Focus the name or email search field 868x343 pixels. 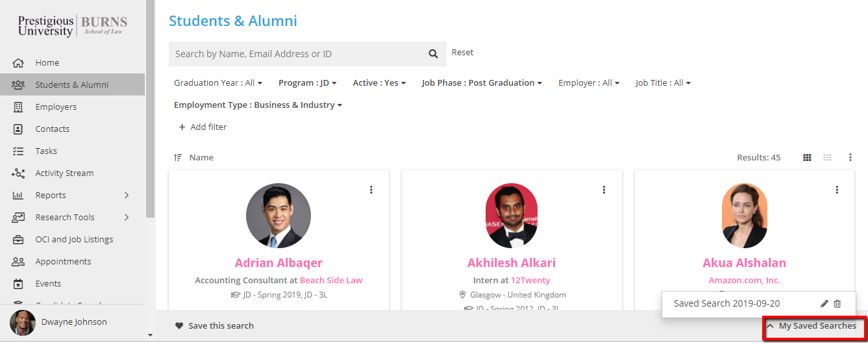pos(295,54)
